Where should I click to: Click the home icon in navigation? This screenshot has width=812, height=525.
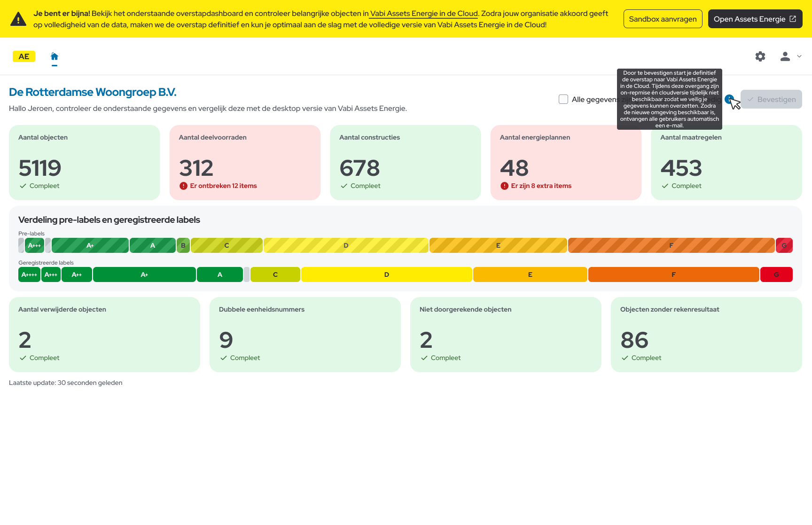point(55,56)
